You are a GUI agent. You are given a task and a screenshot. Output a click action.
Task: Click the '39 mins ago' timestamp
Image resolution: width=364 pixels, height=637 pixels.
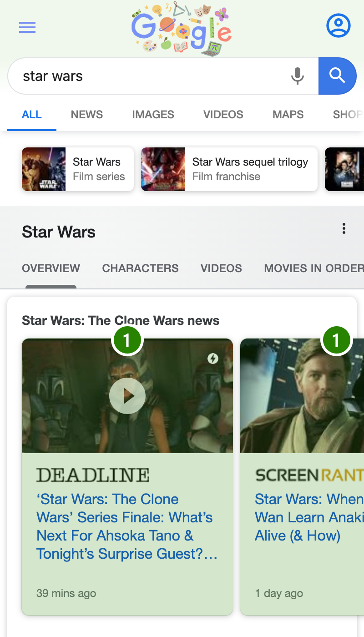[66, 593]
